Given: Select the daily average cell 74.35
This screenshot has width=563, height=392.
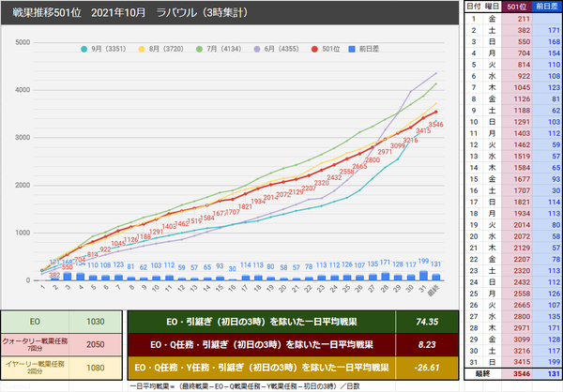Looking at the screenshot, I should coord(427,322).
